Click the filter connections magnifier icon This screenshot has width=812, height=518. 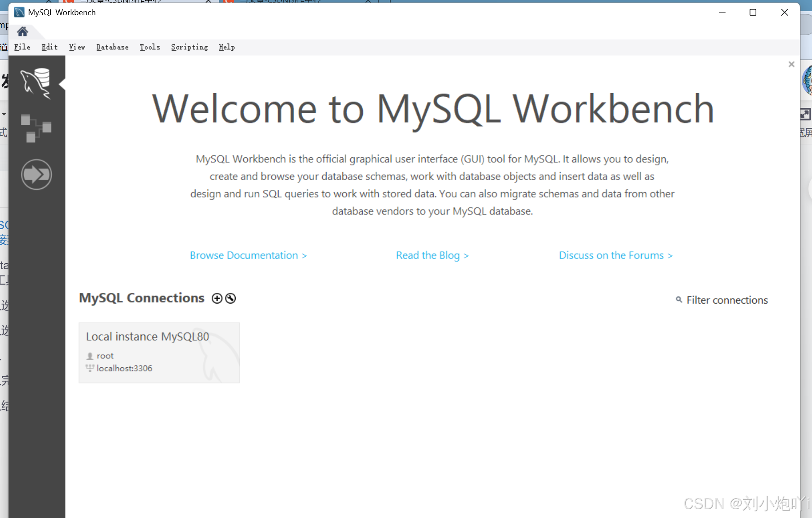679,300
